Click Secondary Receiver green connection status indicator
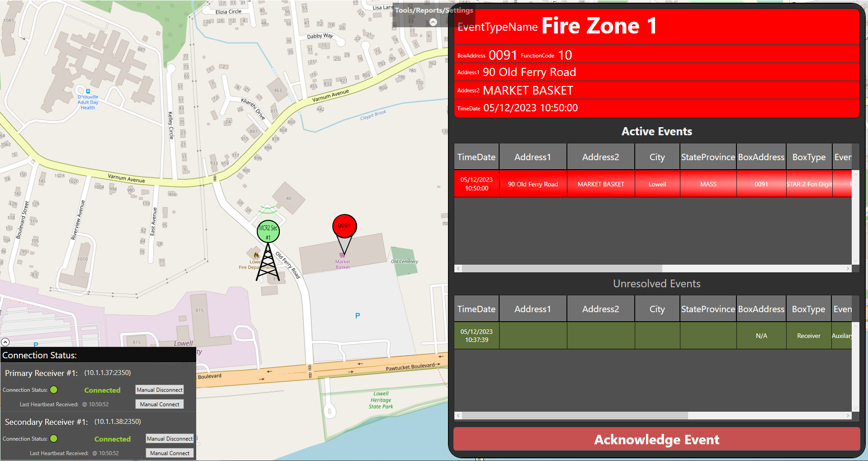Viewport: 868px width, 461px height. tap(54, 438)
